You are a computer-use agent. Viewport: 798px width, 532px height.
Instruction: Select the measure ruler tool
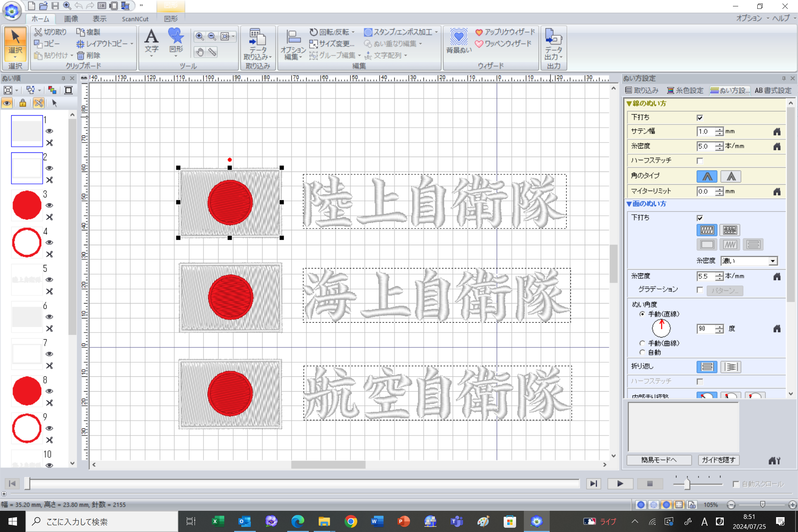tap(212, 52)
